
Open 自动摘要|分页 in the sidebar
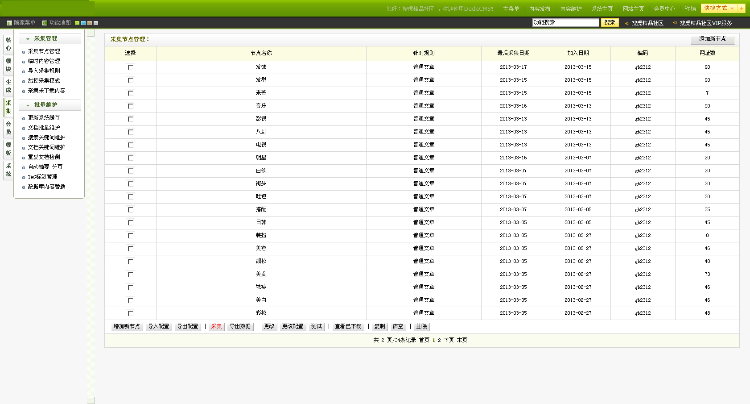tap(45, 167)
